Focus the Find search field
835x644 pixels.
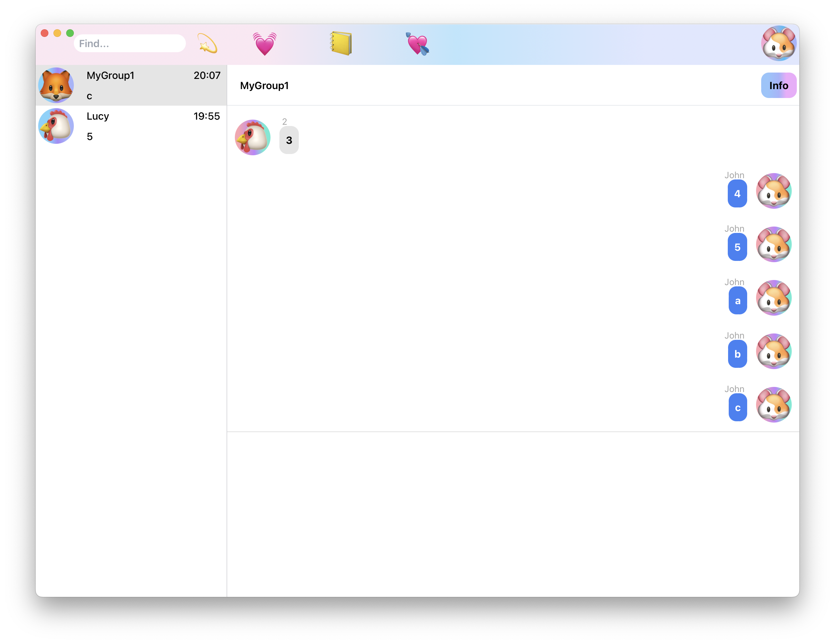point(130,44)
